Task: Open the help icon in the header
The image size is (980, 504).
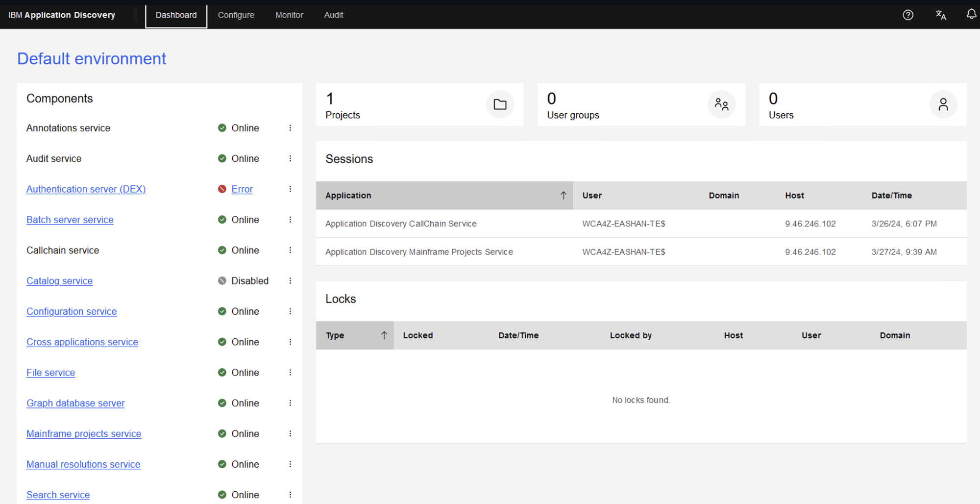Action: pyautogui.click(x=908, y=15)
